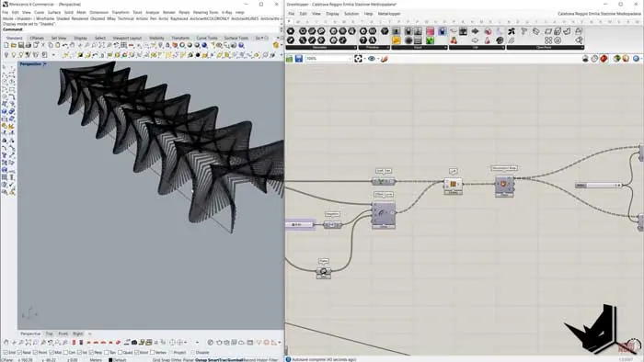Toggle Ortho in Rhino's status bar
This screenshot has width=644, height=362.
178,359
